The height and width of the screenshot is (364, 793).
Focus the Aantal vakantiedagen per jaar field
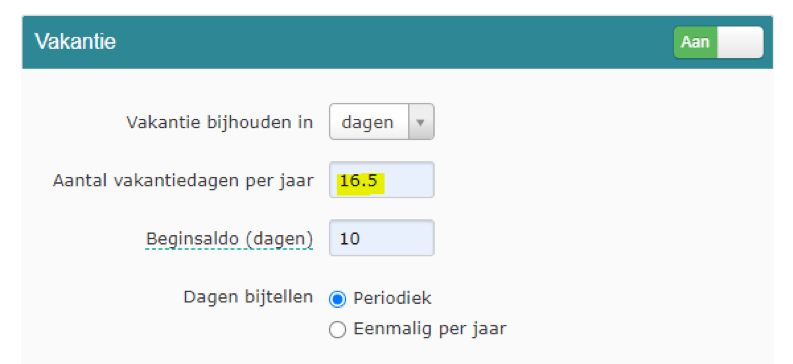381,179
